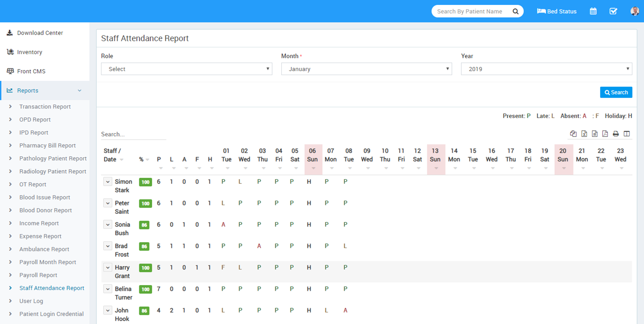Image resolution: width=644 pixels, height=324 pixels.
Task: Export the report as CSV file
Action: pos(595,134)
